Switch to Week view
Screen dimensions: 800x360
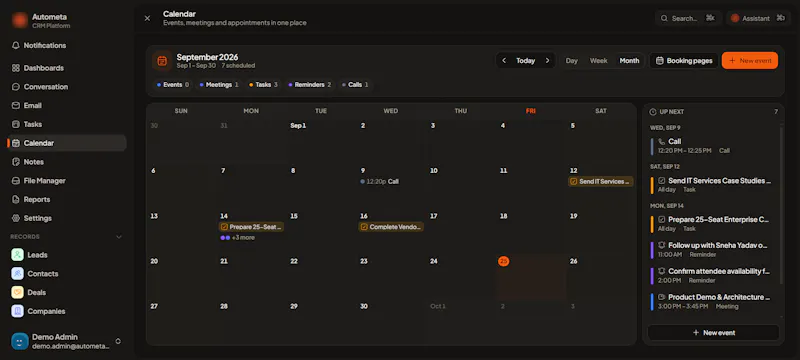coord(598,61)
